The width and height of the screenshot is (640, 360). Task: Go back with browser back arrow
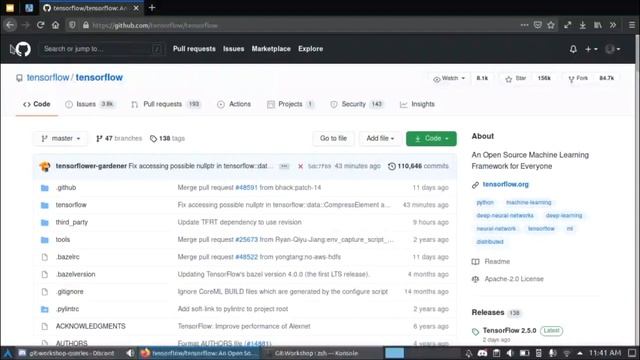(10, 25)
